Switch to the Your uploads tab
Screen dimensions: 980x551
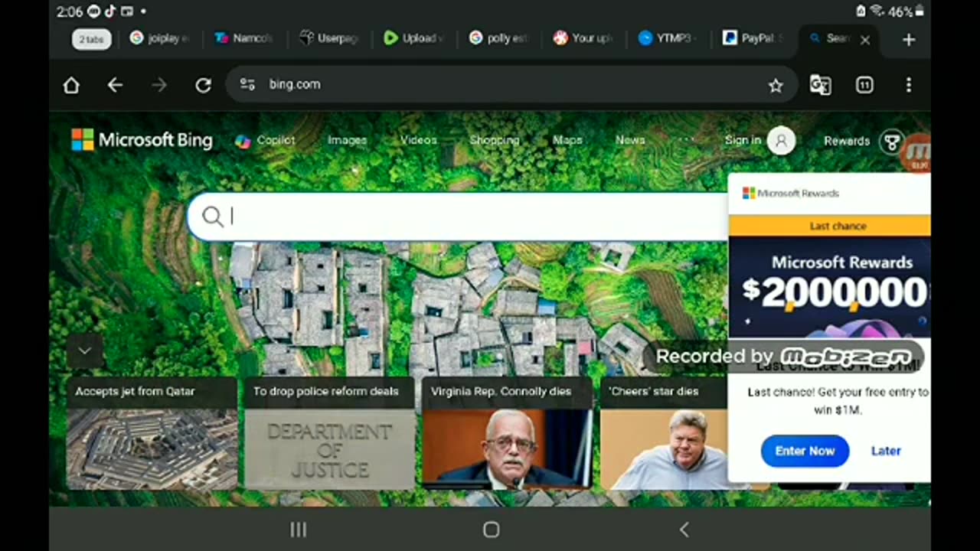coord(583,38)
